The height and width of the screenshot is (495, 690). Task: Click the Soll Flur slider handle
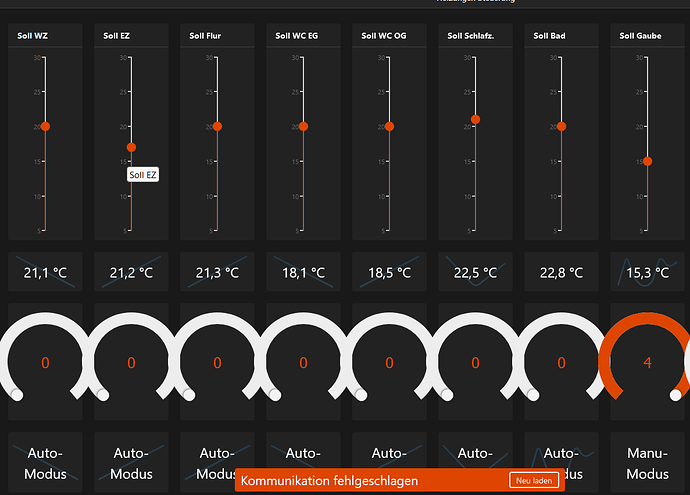coord(217,127)
